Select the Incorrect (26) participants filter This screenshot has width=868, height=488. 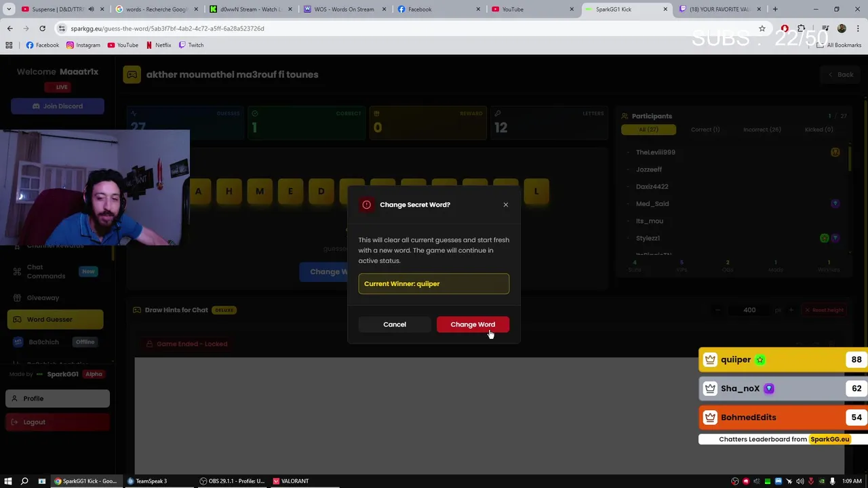point(762,129)
